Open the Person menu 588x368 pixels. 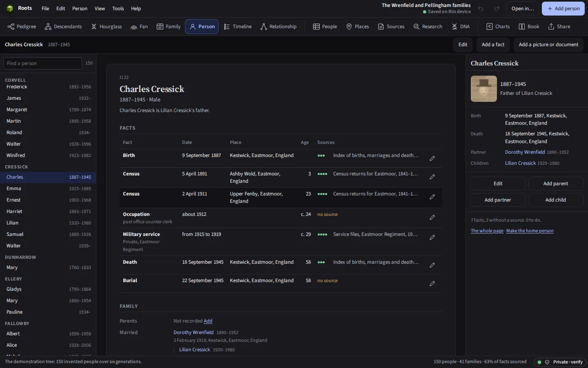pos(80,9)
